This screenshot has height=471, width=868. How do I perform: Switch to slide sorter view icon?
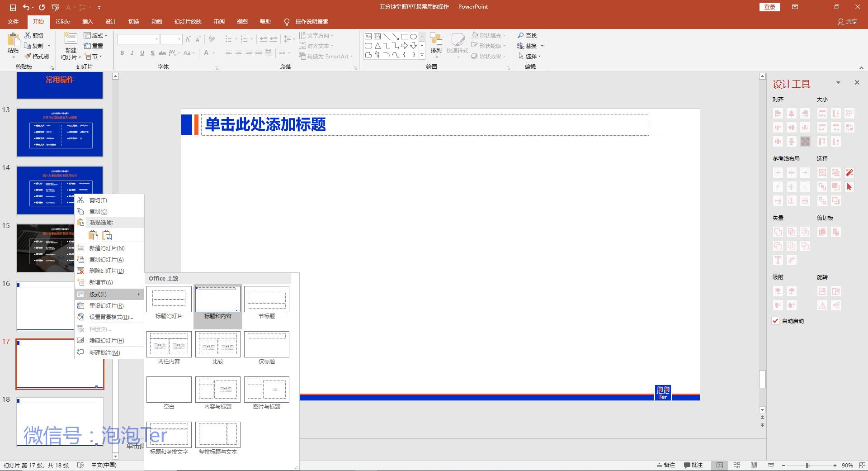click(x=737, y=465)
